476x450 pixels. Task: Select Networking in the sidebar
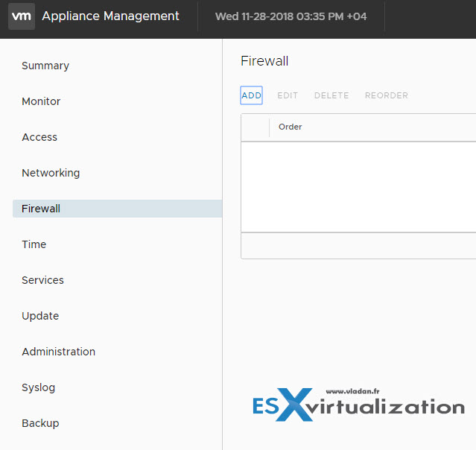51,173
